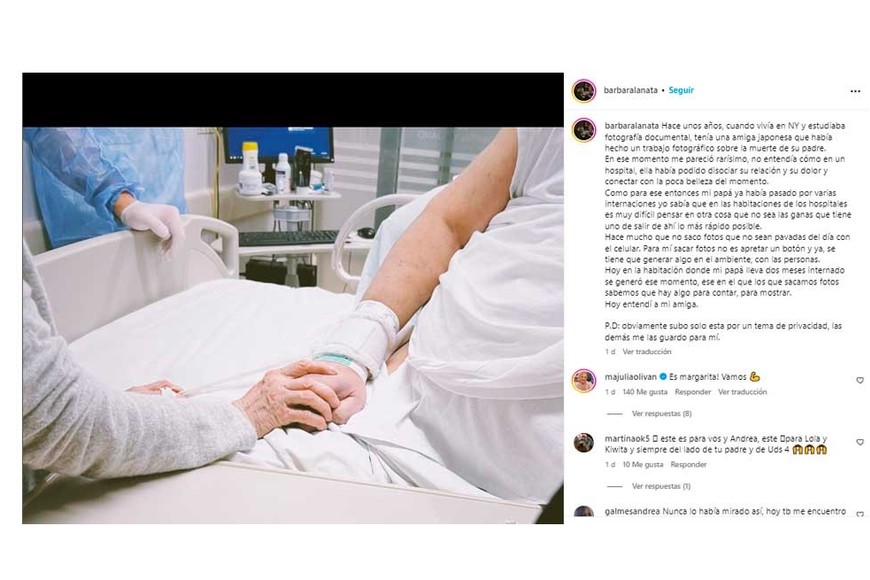Open the three-dot more options menu

[x=855, y=91]
